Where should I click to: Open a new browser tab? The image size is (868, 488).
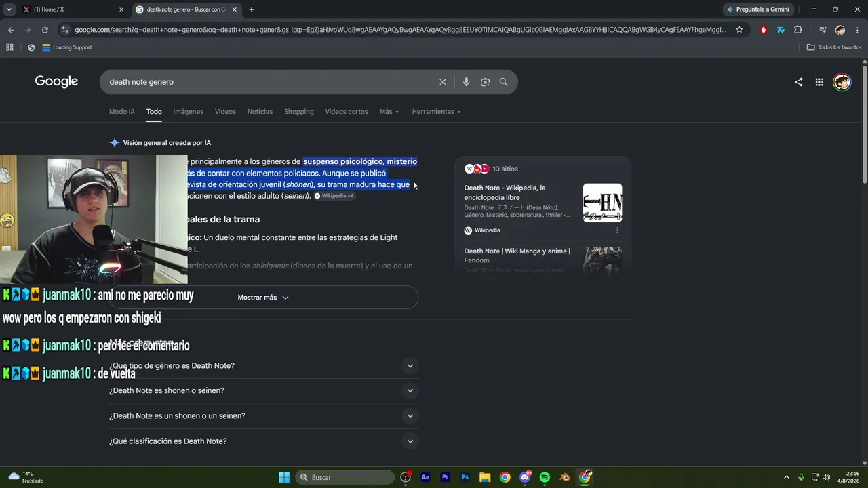[x=252, y=9]
